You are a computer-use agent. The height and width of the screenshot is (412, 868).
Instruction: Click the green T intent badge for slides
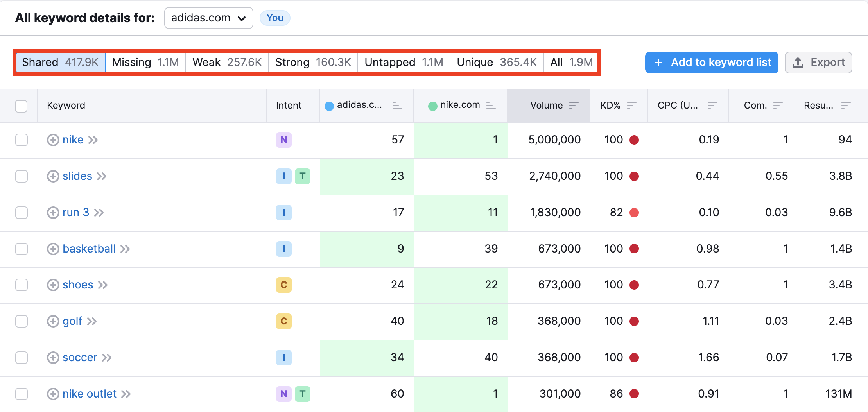tap(303, 176)
